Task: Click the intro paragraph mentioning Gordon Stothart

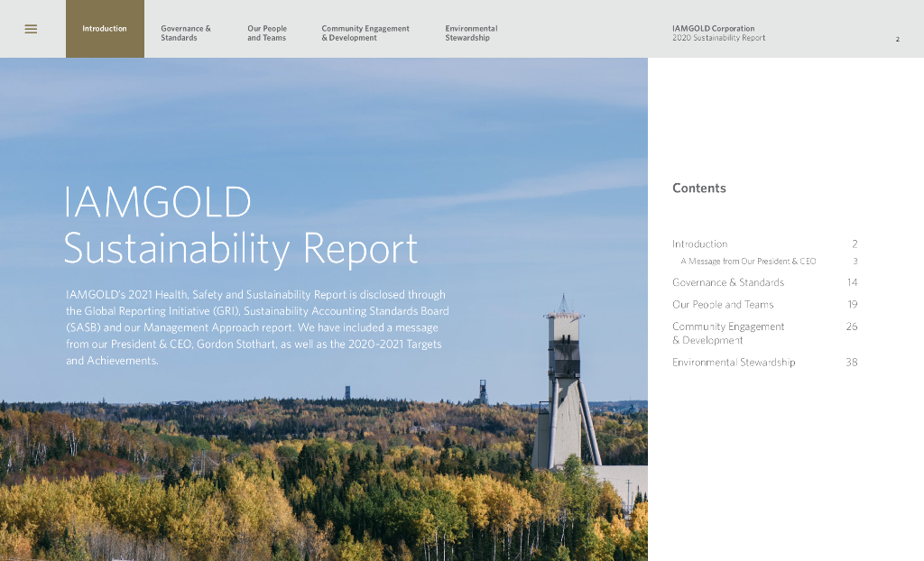Action: click(x=257, y=327)
